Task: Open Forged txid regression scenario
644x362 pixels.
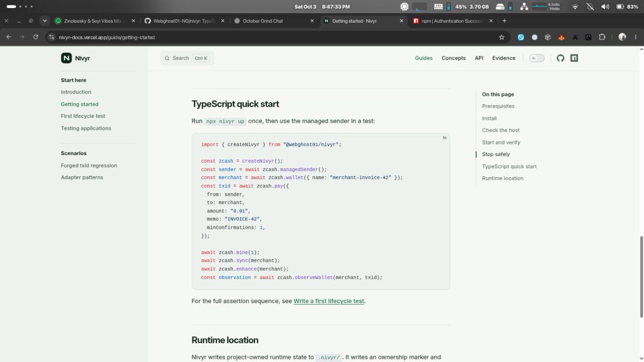Action: (x=89, y=165)
